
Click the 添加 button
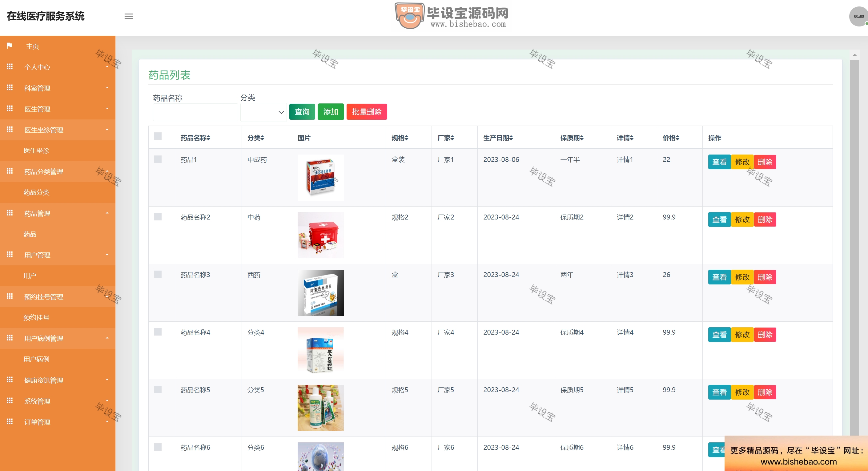331,112
